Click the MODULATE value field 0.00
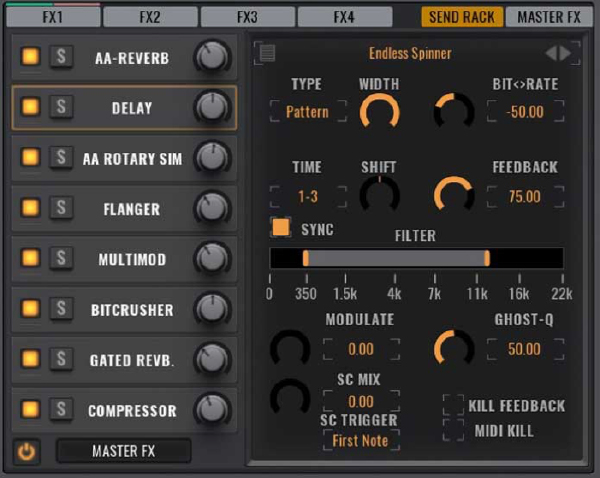This screenshot has height=478, width=600. point(361,349)
